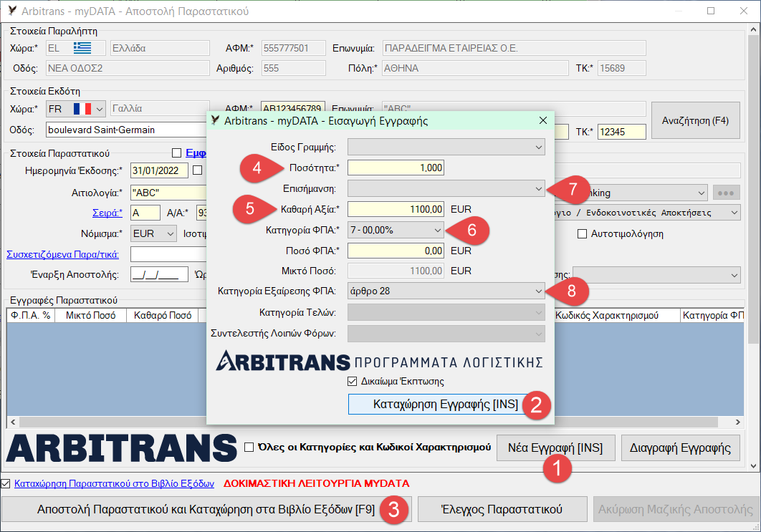Click the Arbitrans icon in the entry dialog title
Screen dimensions: 761x532
point(216,120)
